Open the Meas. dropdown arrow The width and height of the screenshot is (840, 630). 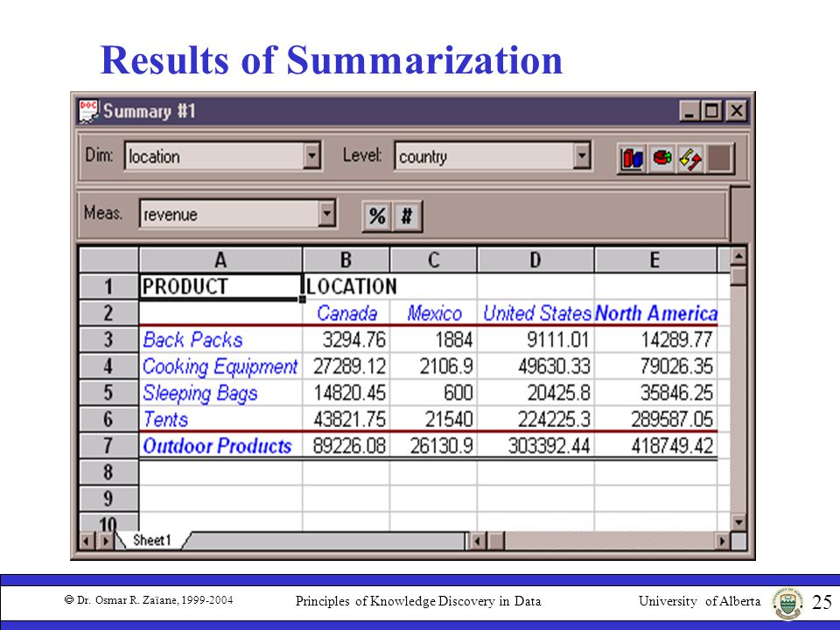click(326, 213)
